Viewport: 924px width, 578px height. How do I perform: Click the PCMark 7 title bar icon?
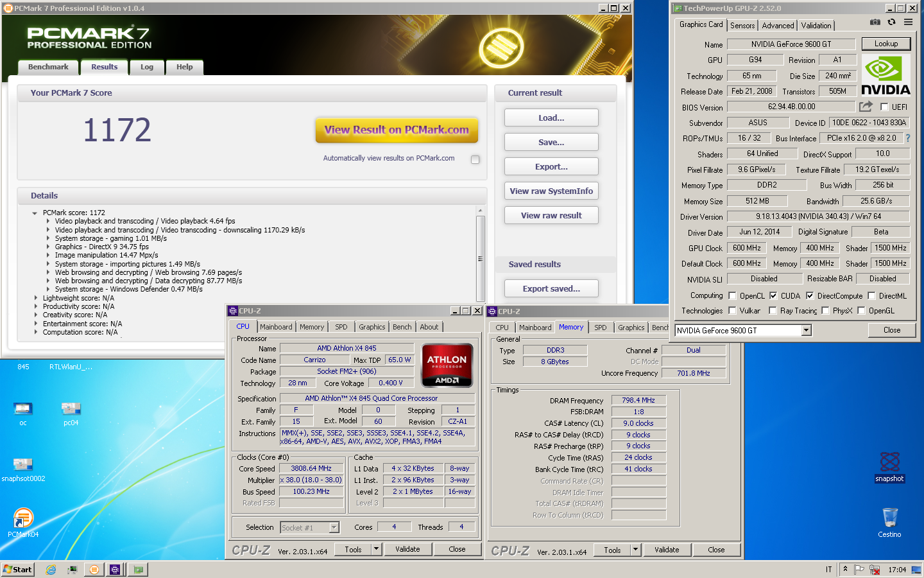[x=8, y=8]
